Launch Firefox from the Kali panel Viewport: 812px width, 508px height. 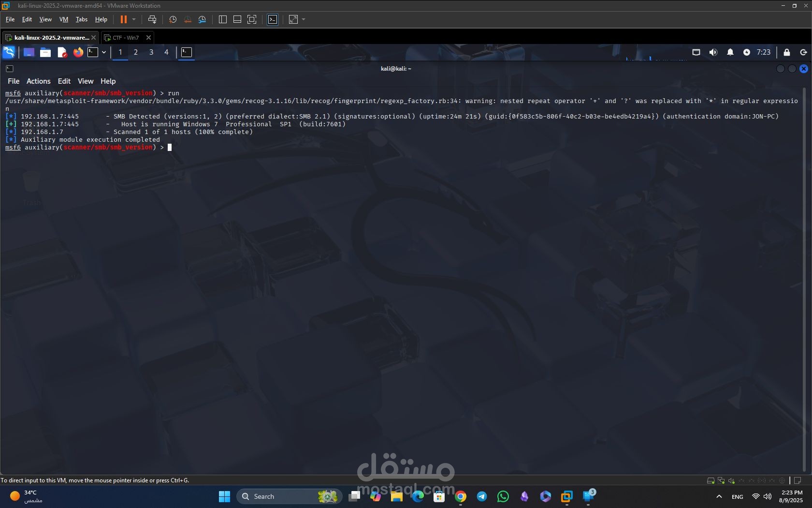78,52
